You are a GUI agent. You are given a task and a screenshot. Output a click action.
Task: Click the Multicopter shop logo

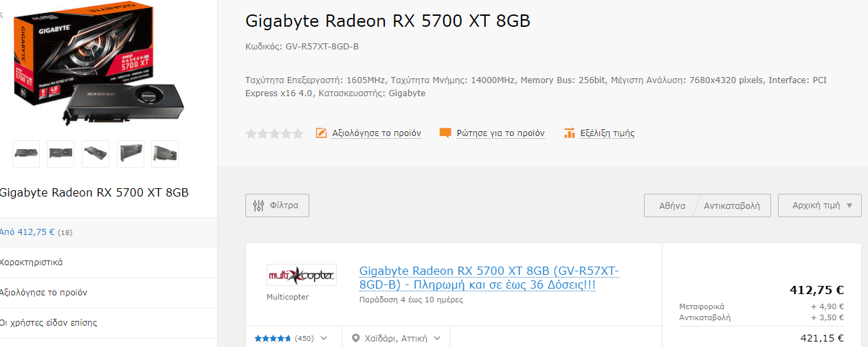[x=302, y=275]
